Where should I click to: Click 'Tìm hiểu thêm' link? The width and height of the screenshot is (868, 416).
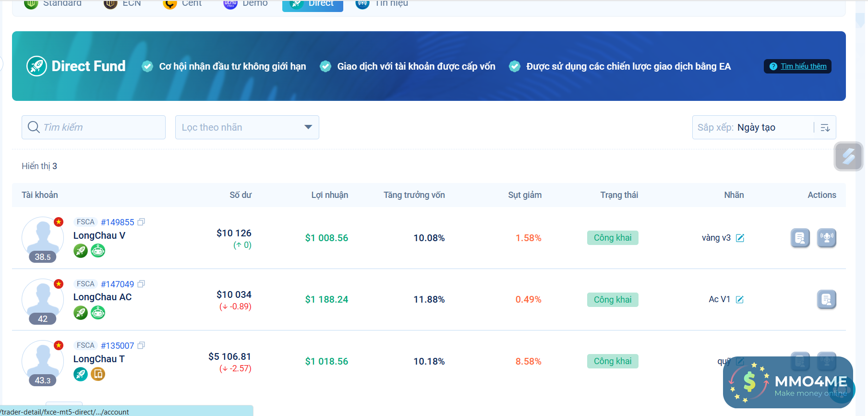(803, 66)
